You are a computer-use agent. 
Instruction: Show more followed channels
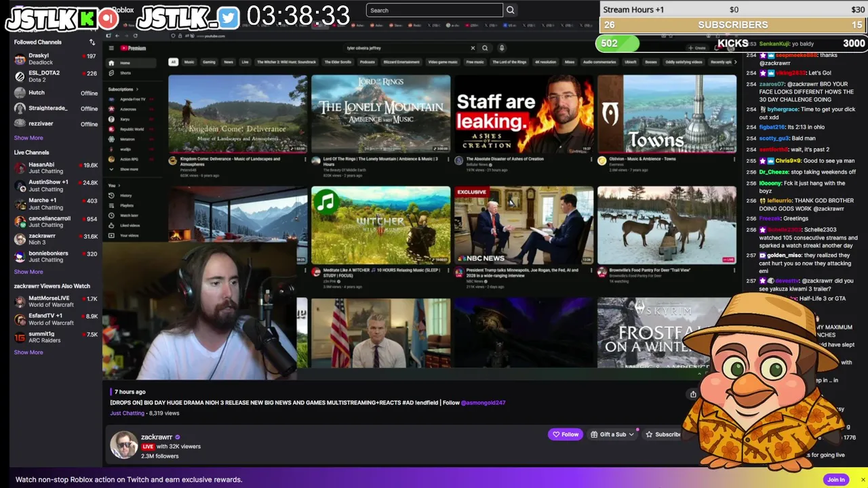coord(28,138)
